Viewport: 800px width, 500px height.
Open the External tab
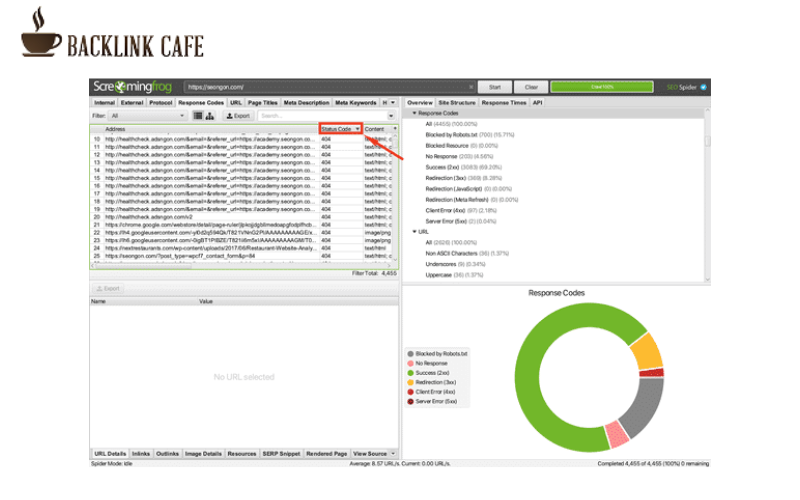[132, 103]
